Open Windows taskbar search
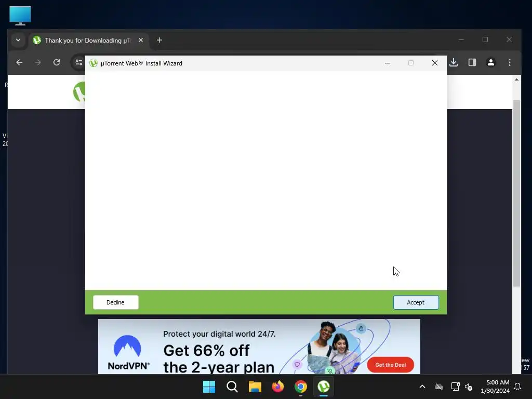532x399 pixels. coord(232,387)
